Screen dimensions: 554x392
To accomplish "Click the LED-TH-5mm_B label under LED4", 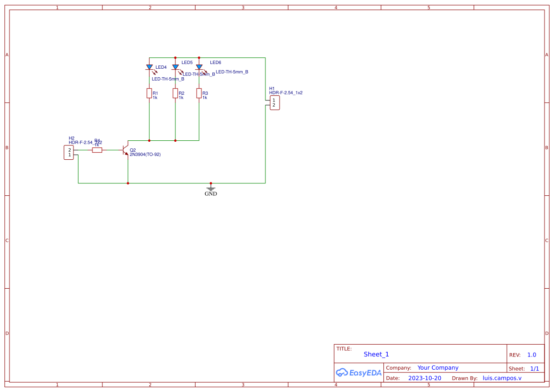I will coord(168,79).
